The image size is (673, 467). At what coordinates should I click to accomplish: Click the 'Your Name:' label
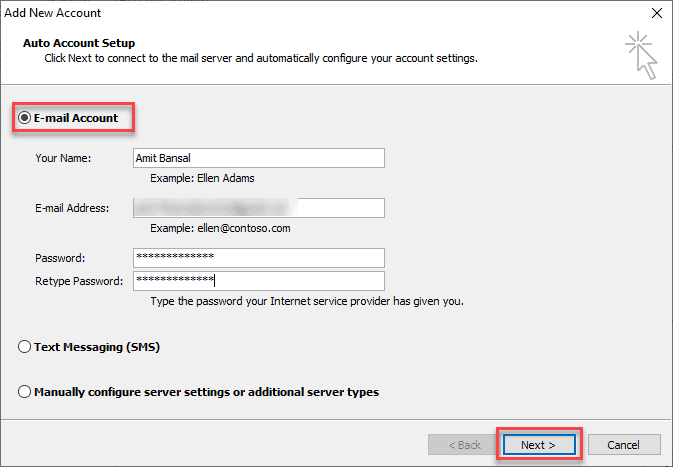tap(63, 158)
